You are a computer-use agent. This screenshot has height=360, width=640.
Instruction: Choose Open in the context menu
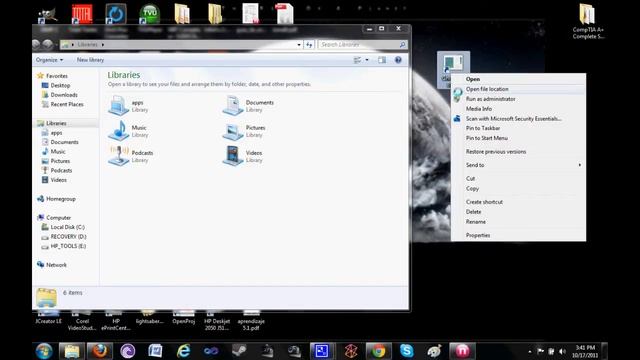click(x=518, y=79)
